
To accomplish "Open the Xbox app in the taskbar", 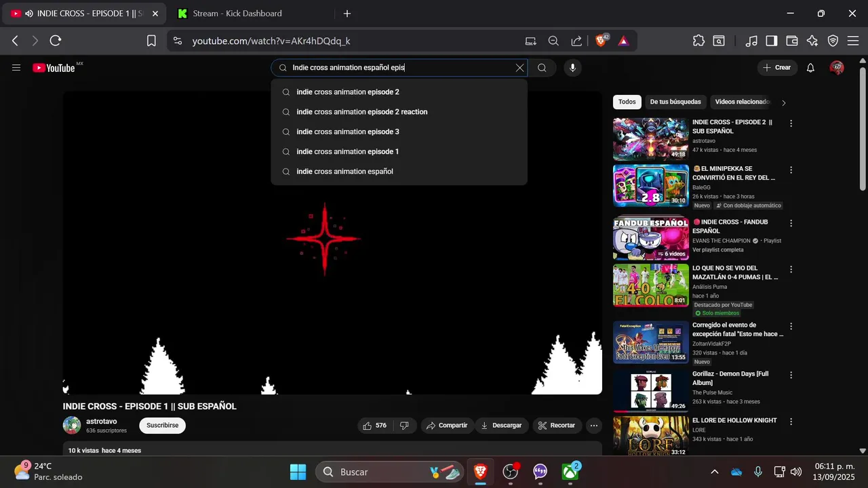I will (570, 472).
